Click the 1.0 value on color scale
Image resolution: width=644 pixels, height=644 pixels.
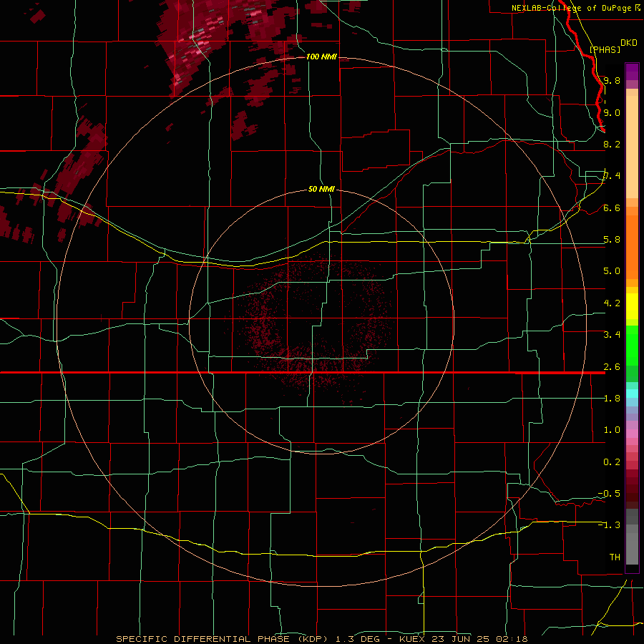[x=612, y=430]
